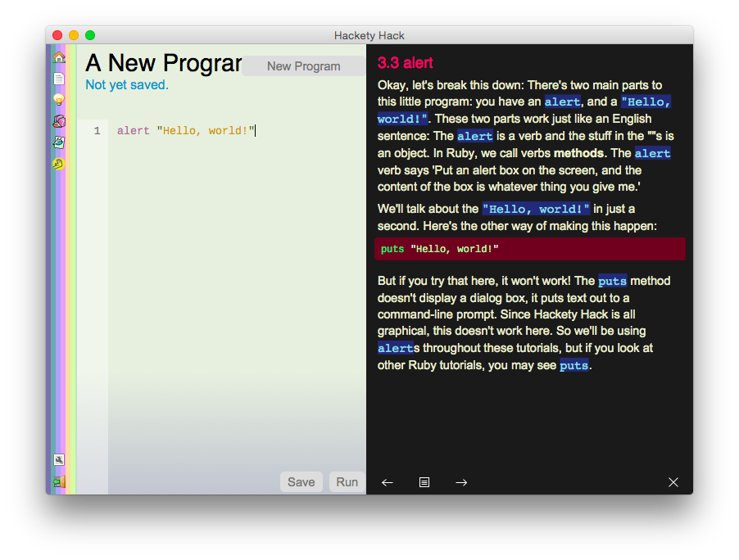Go to next lesson page arrow
739x560 pixels.
(x=461, y=482)
